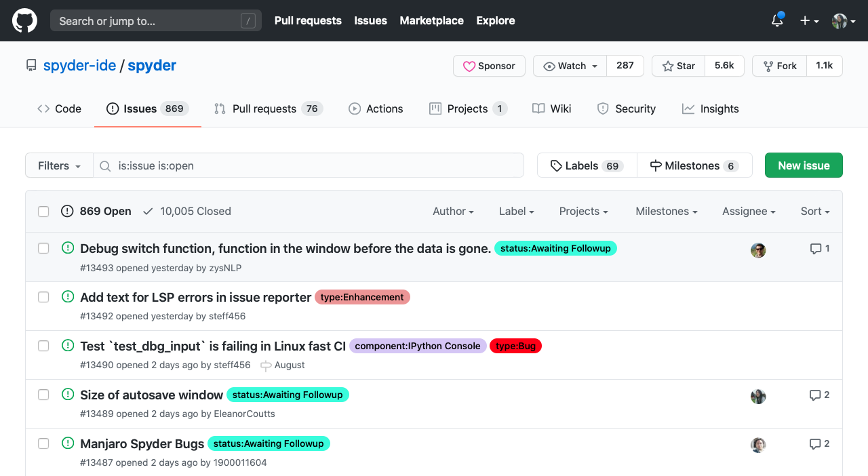The height and width of the screenshot is (476, 868).
Task: Click the comment icon on the Debug switch issue
Action: click(x=815, y=248)
